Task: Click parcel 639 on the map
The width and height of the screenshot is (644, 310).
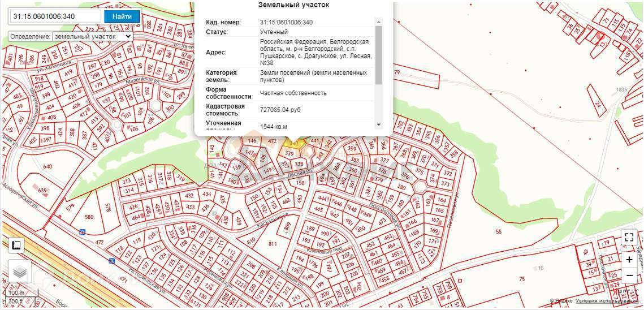Action: [42, 191]
